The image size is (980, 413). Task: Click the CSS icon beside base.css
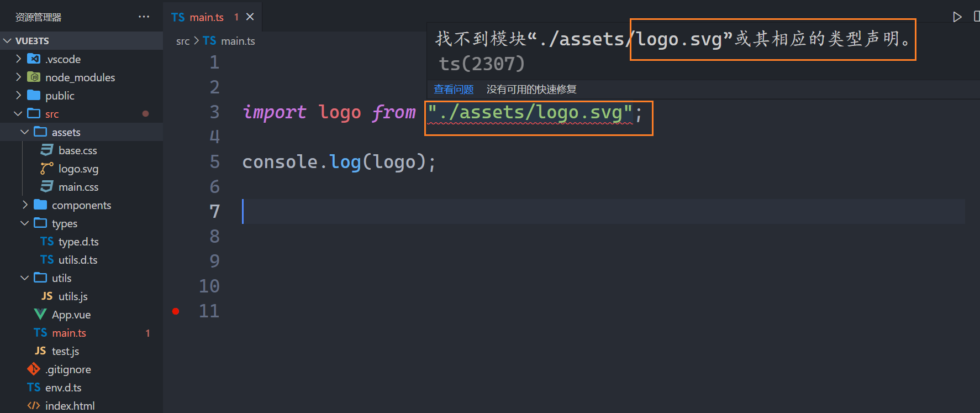(x=47, y=150)
